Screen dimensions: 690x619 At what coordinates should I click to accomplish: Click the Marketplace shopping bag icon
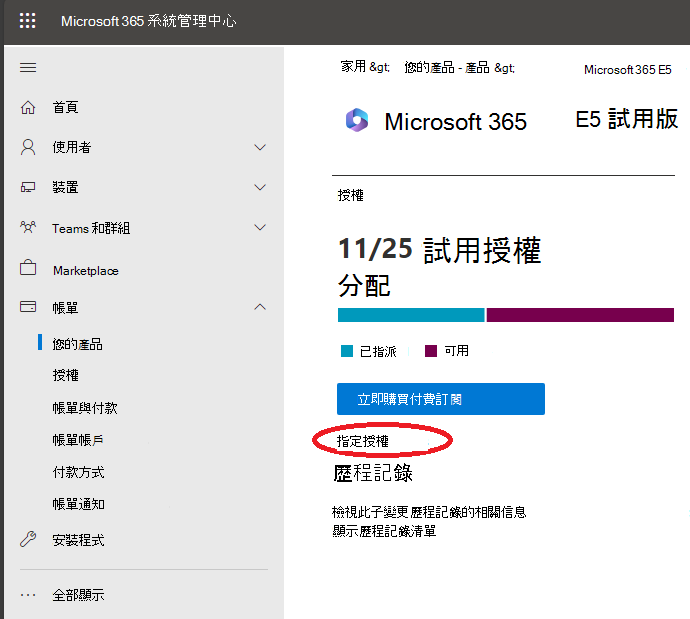(x=28, y=267)
